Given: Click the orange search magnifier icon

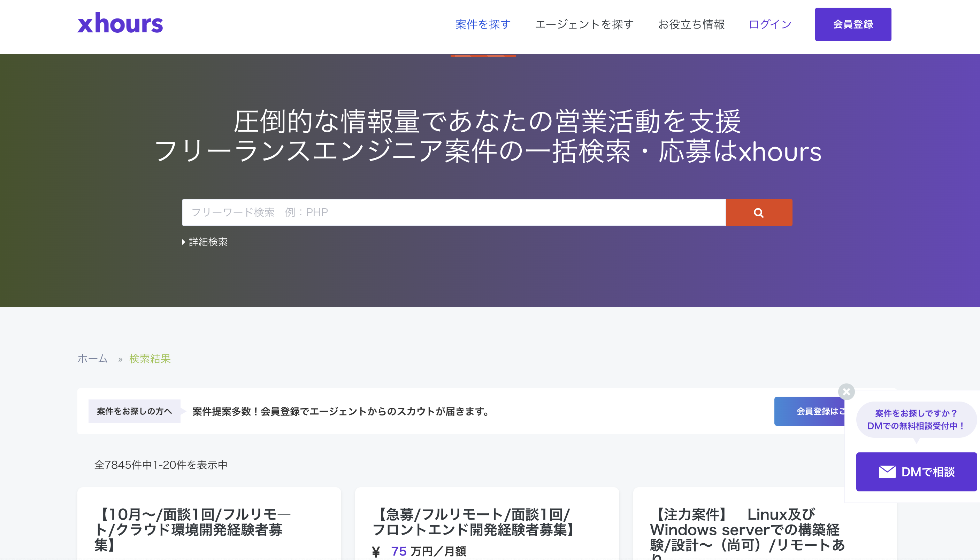Looking at the screenshot, I should tap(758, 212).
